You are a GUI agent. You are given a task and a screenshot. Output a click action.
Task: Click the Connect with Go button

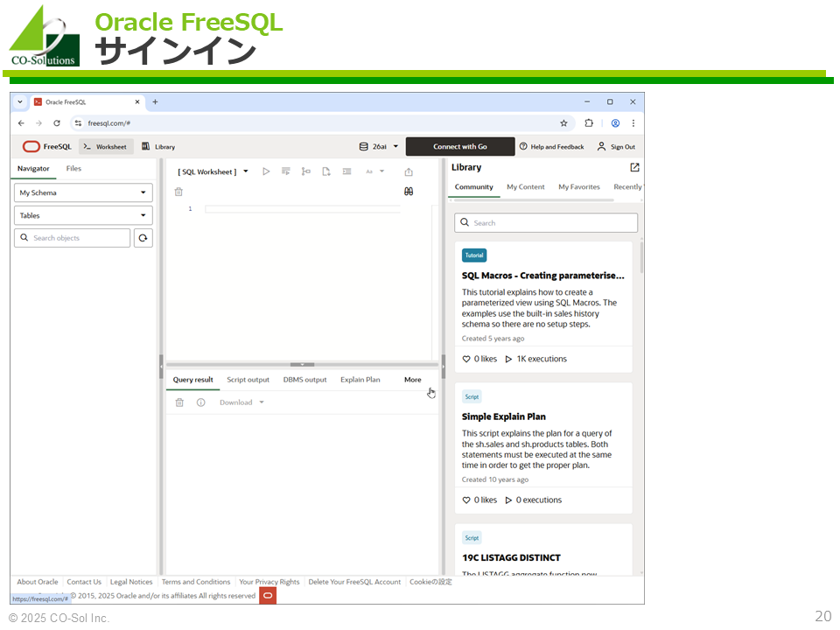pyautogui.click(x=459, y=147)
